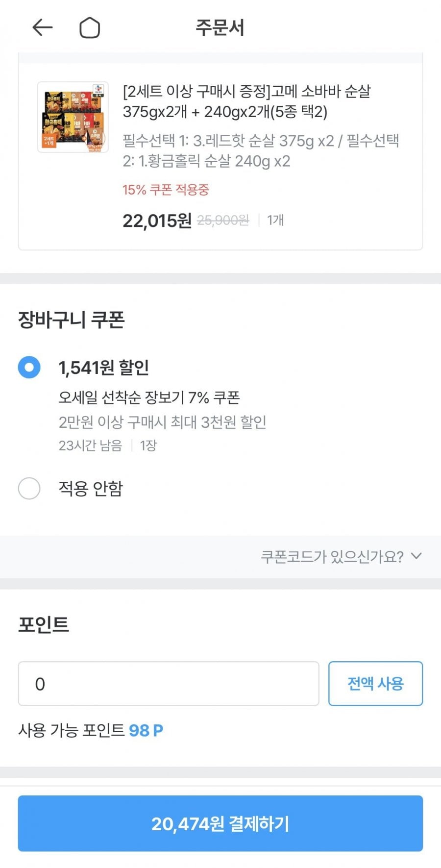Tap the 20,474원 결제하기 button
Image resolution: width=441 pixels, height=868 pixels.
click(x=220, y=823)
